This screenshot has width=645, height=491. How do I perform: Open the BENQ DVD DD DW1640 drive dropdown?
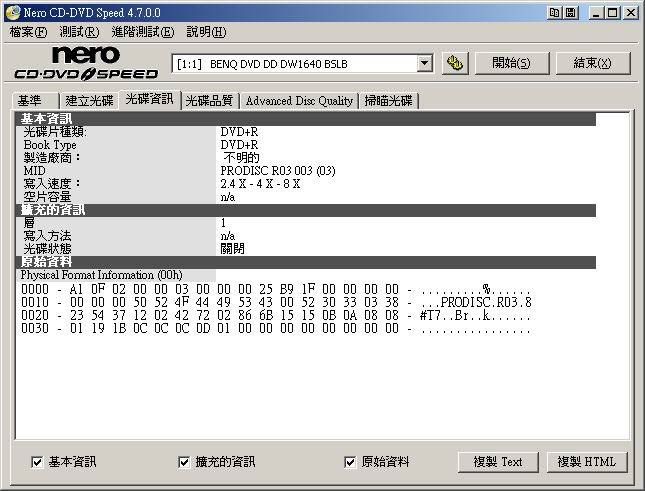[424, 64]
